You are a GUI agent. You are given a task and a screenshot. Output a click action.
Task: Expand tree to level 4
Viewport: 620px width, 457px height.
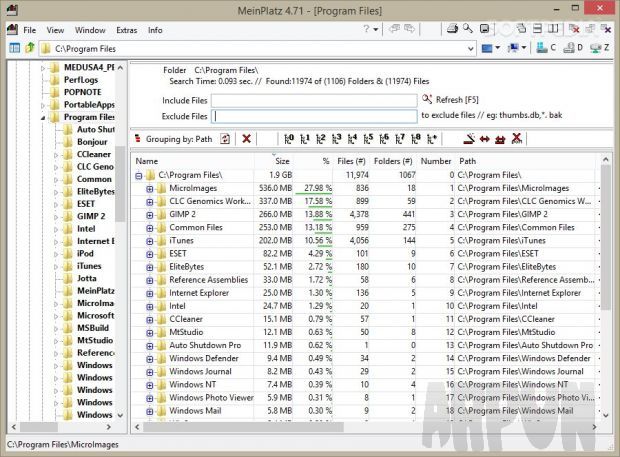tap(352, 139)
